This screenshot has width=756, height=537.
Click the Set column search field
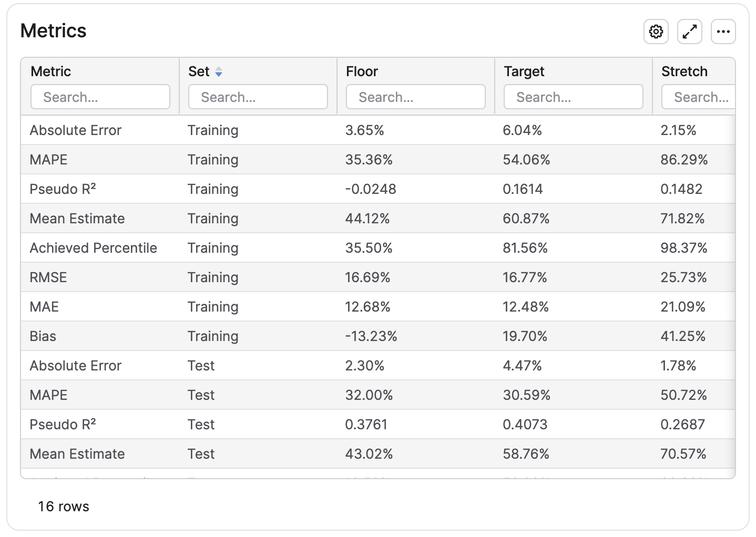(258, 97)
